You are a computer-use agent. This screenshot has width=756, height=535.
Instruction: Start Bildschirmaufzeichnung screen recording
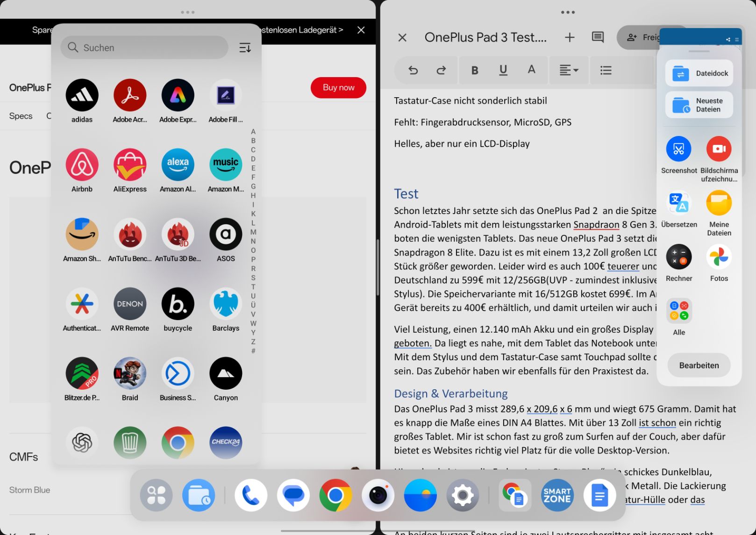click(x=719, y=149)
